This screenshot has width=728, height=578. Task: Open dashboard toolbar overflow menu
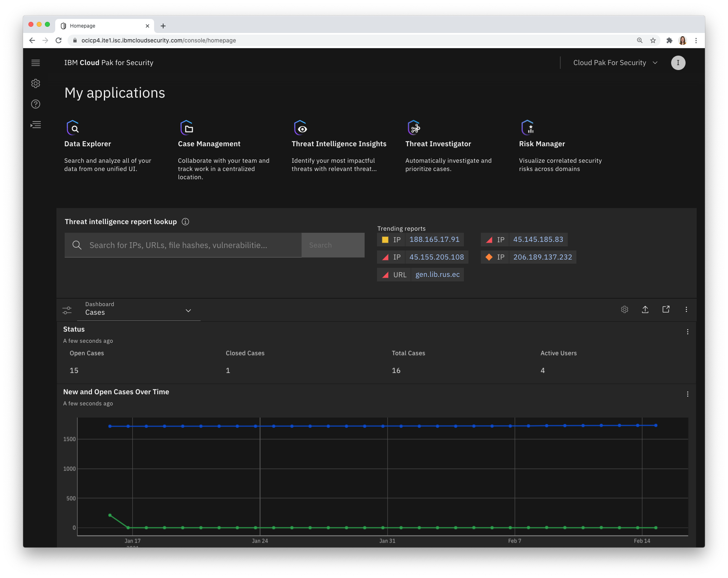tap(686, 309)
